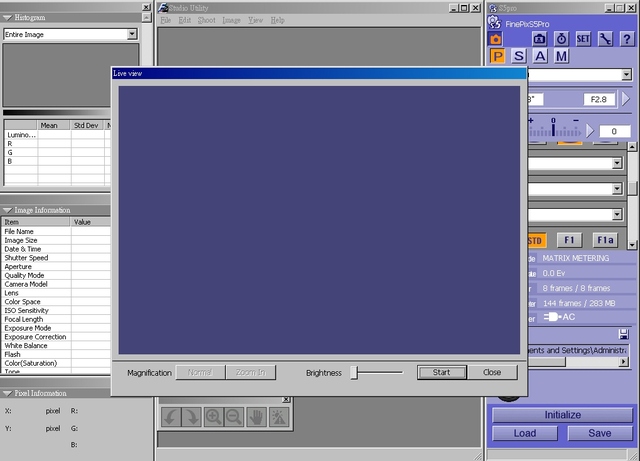Select the STD film simulation button
The width and height of the screenshot is (640, 461).
[x=536, y=241]
